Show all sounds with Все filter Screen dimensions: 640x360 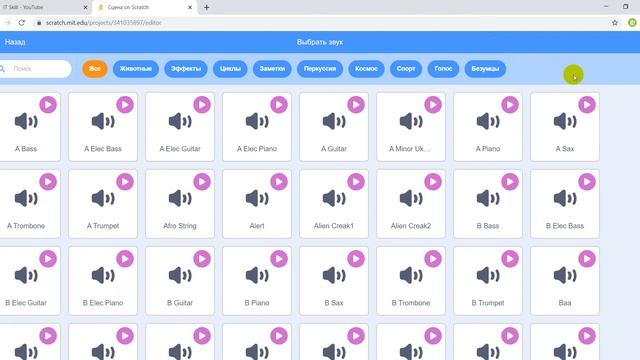[x=95, y=69]
